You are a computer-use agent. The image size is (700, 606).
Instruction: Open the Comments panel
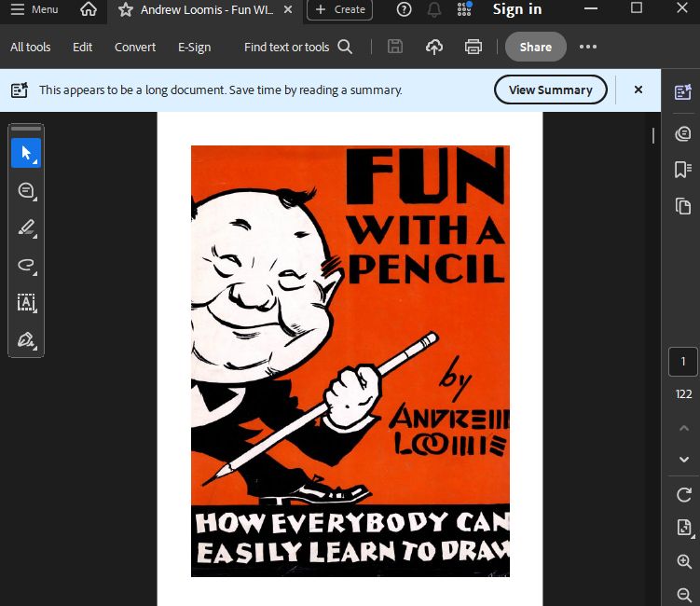683,133
